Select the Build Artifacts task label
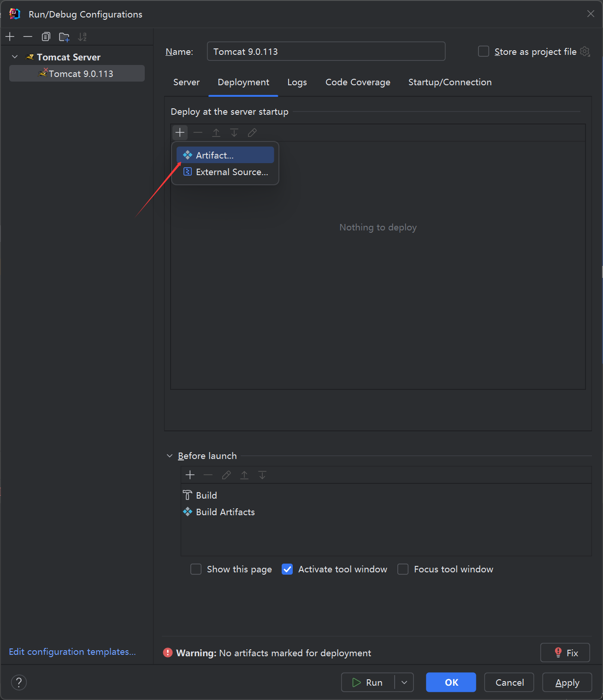This screenshot has height=700, width=603. point(225,512)
